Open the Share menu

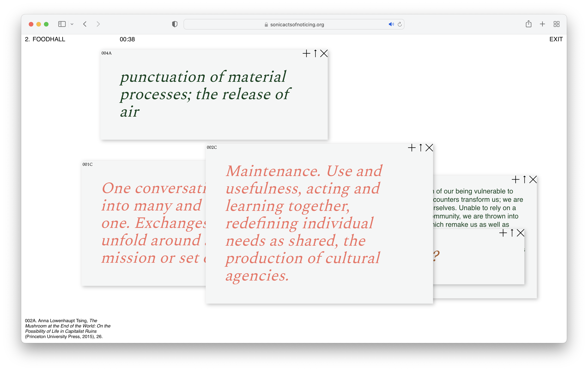click(528, 24)
